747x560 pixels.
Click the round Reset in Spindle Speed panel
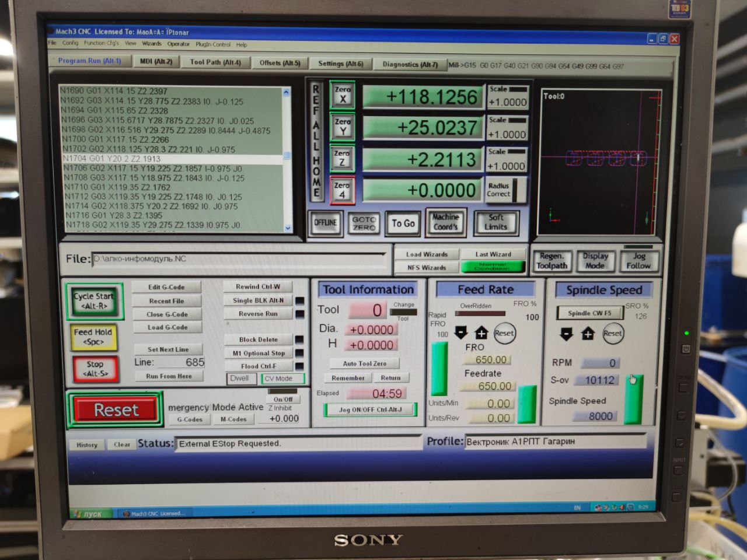(x=613, y=333)
